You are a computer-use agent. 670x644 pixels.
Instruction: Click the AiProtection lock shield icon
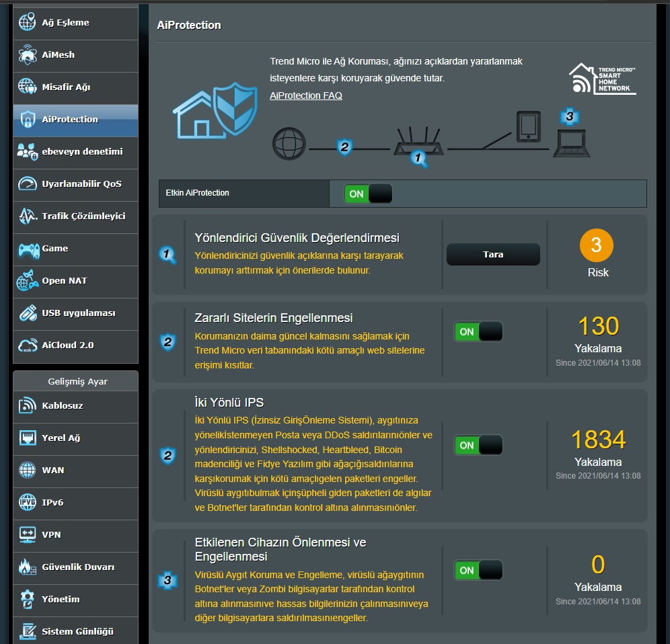pyautogui.click(x=28, y=119)
